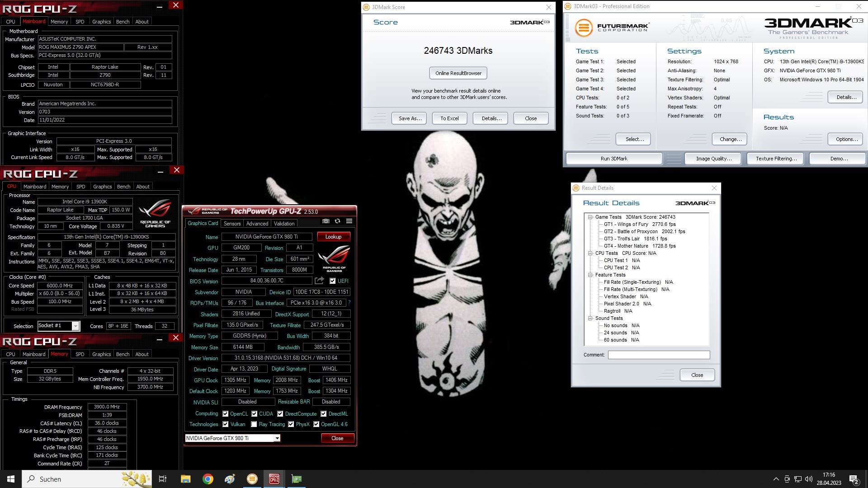868x488 pixels.
Task: Click the Windows search box Suchen
Action: click(87, 479)
